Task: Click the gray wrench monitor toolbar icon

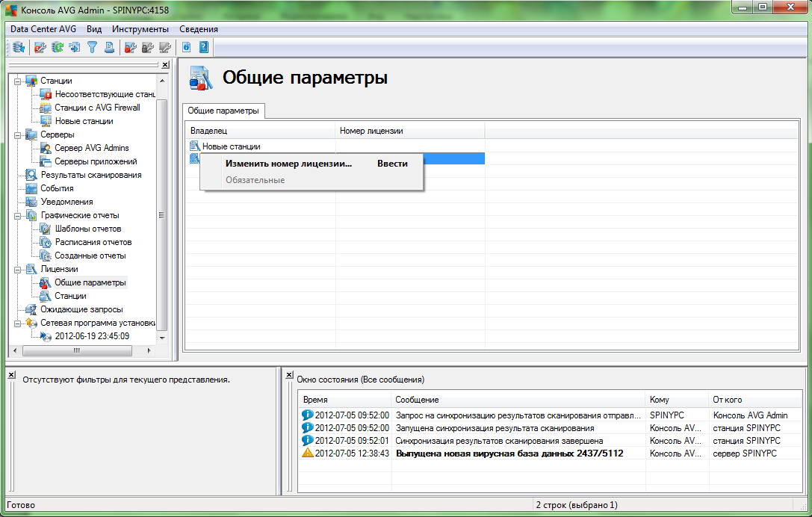Action: [165, 47]
